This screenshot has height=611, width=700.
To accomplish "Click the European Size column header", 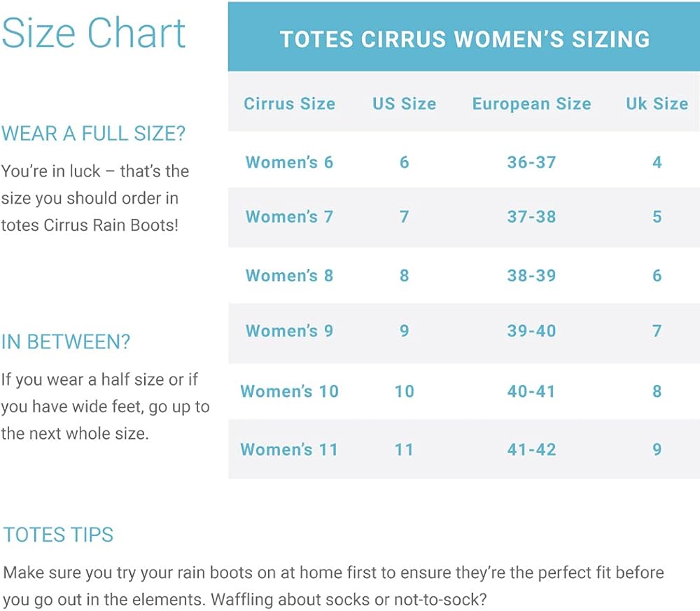I will [531, 104].
